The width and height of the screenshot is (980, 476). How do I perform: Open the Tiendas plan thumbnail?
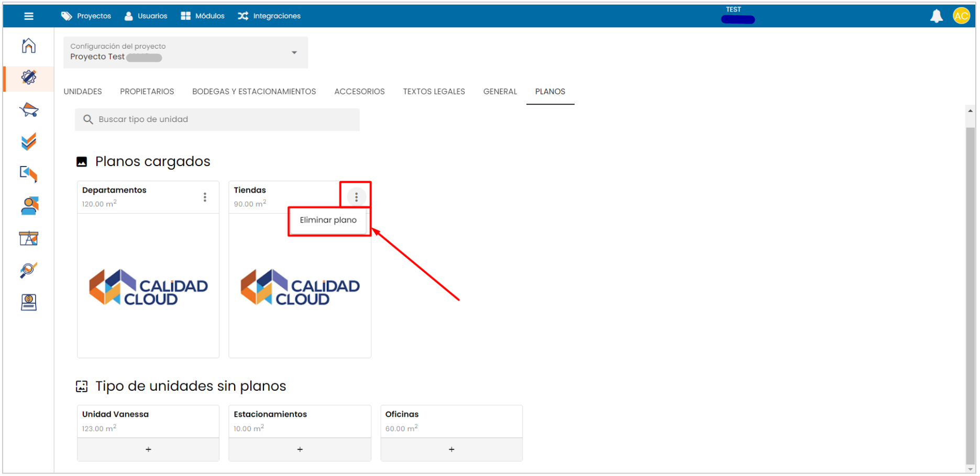[300, 287]
